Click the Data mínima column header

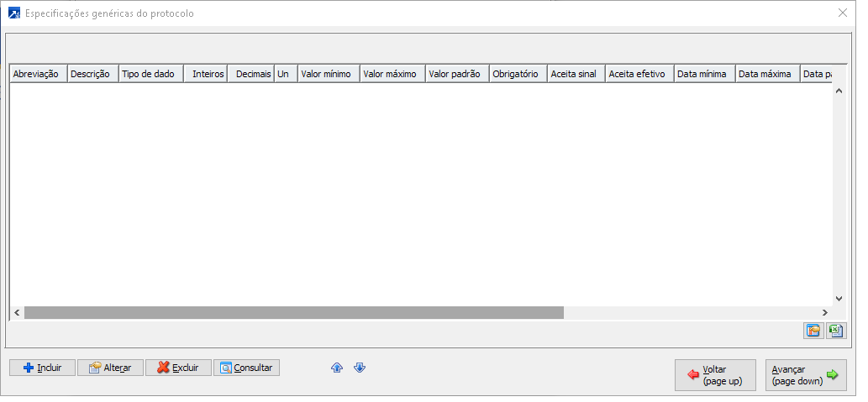pos(705,74)
